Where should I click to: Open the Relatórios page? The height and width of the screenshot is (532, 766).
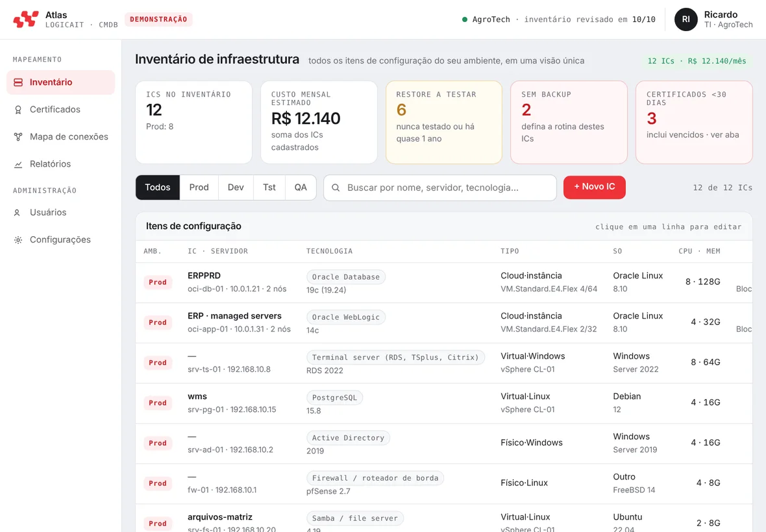point(60,164)
